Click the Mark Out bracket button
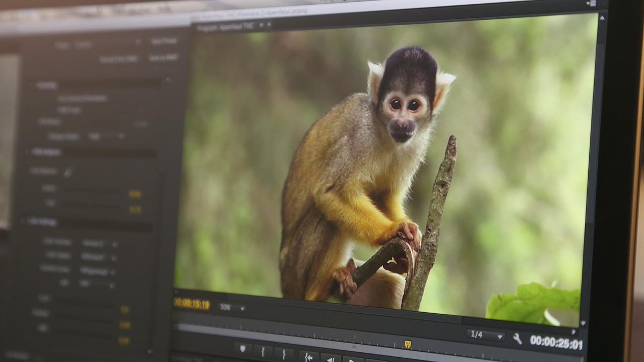Viewport: 644px width, 362px height. (x=283, y=354)
